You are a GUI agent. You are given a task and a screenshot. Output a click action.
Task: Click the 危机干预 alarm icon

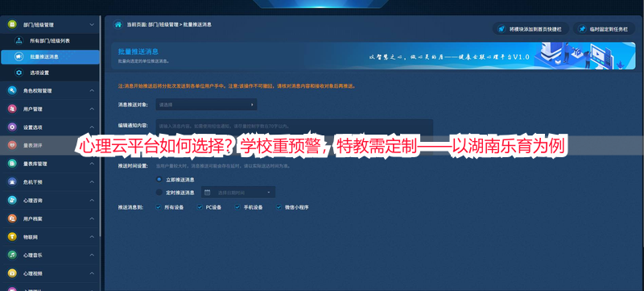pyautogui.click(x=12, y=181)
